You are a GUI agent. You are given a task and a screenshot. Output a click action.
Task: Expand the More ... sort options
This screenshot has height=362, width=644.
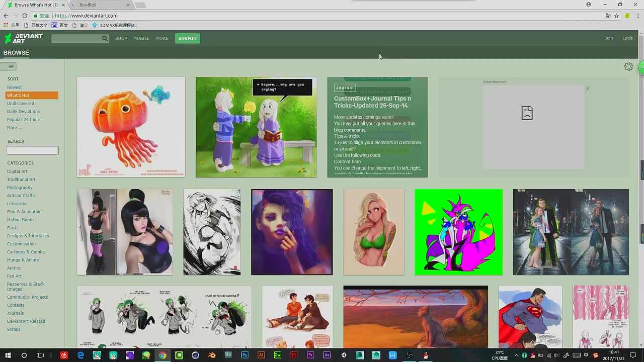point(15,128)
